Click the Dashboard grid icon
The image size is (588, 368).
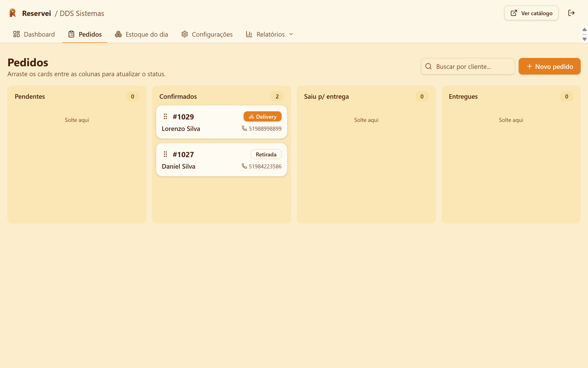tap(17, 34)
